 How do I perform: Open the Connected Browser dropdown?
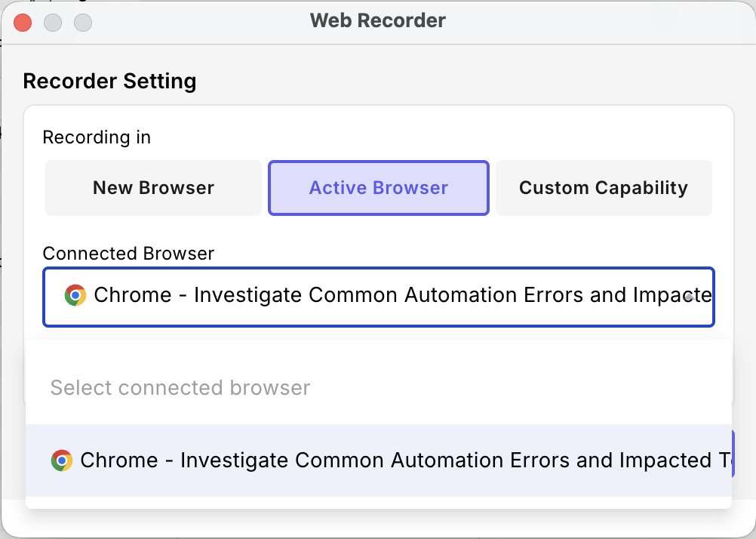pos(378,297)
